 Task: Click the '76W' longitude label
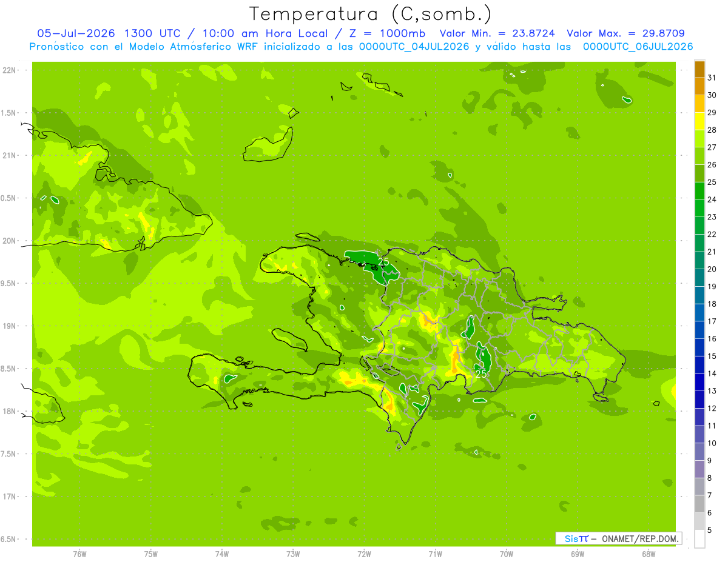79,554
